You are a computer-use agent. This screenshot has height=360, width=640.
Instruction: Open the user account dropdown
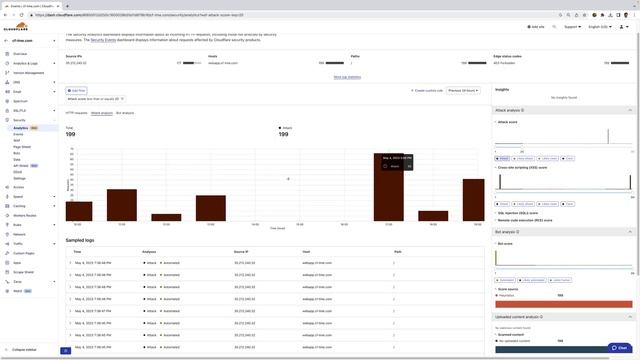624,27
